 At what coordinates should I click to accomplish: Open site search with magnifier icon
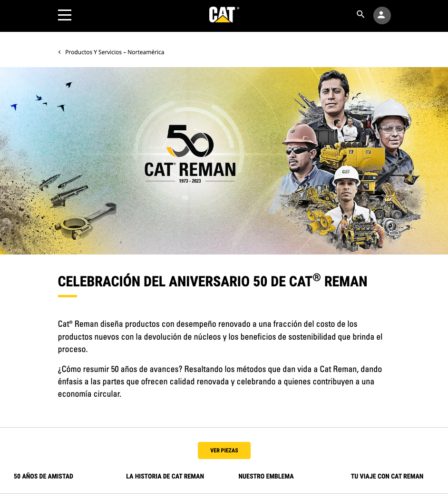coord(360,14)
